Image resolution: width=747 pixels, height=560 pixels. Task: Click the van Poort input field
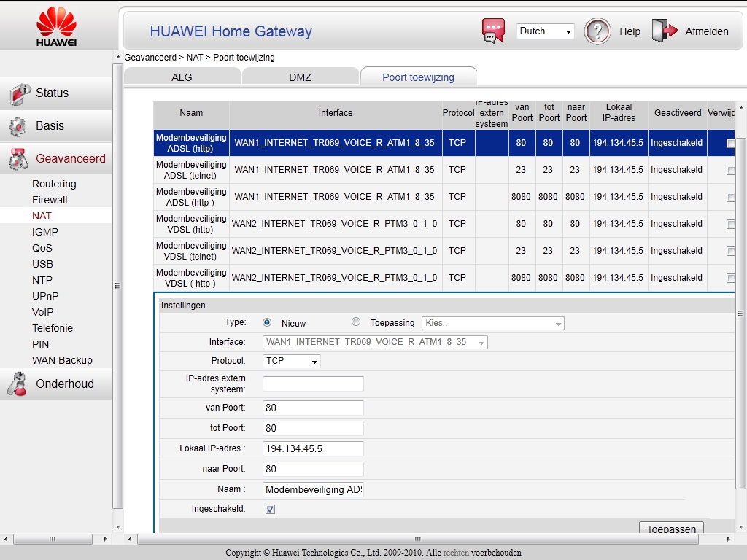[x=313, y=408]
